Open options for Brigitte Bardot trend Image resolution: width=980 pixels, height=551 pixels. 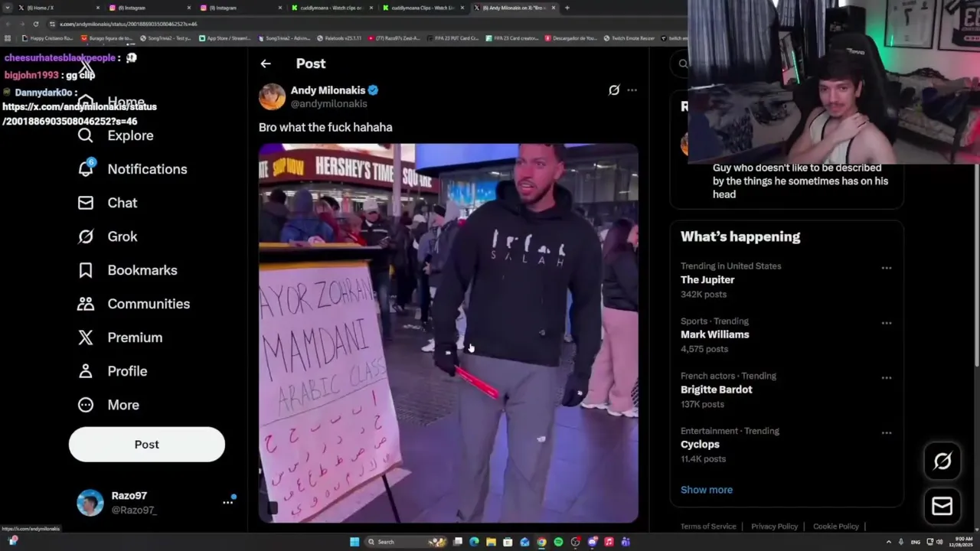click(x=886, y=378)
